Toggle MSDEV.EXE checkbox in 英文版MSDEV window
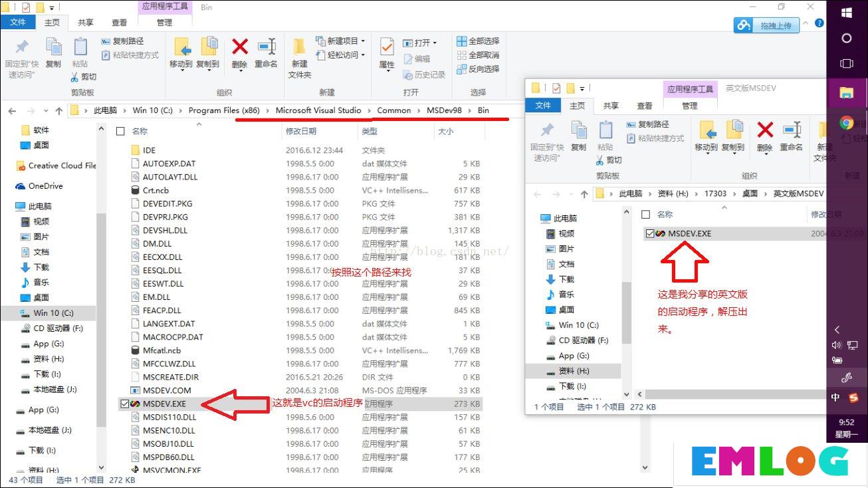 coord(649,233)
